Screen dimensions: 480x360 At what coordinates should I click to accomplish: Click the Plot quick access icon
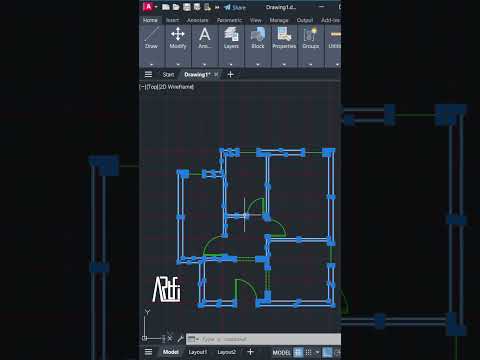tap(207, 7)
